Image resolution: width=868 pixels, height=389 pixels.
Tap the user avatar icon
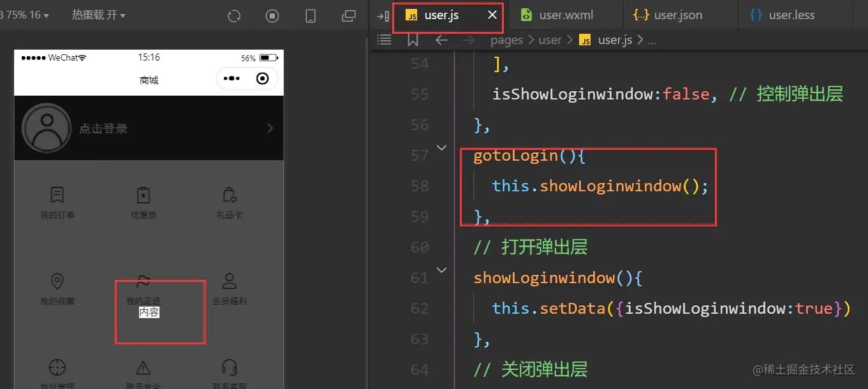point(47,128)
